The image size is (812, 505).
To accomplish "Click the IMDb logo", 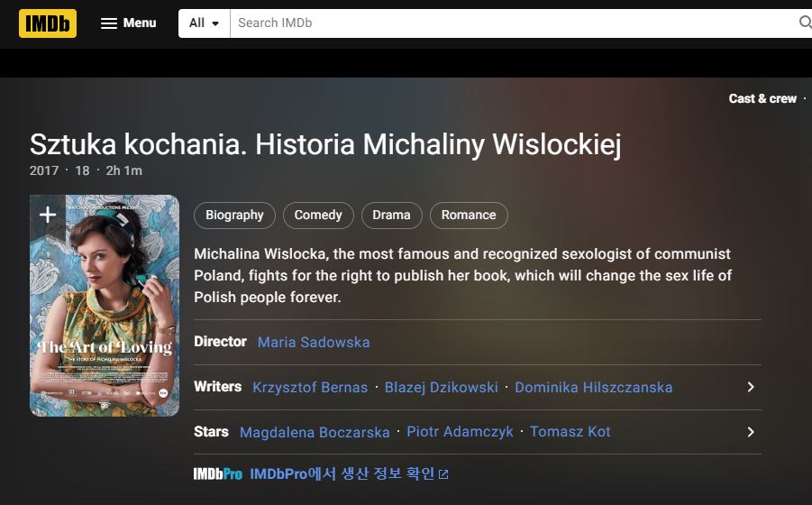I will (48, 23).
